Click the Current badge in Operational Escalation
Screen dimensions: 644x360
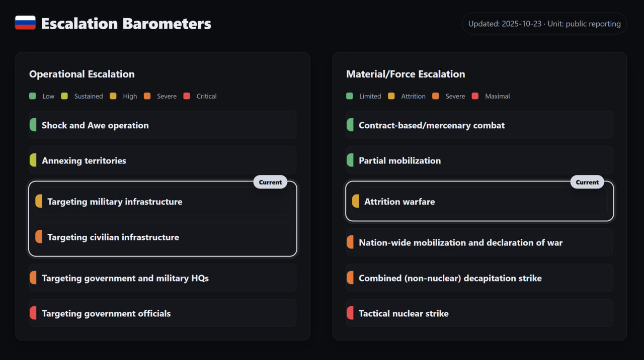[270, 182]
